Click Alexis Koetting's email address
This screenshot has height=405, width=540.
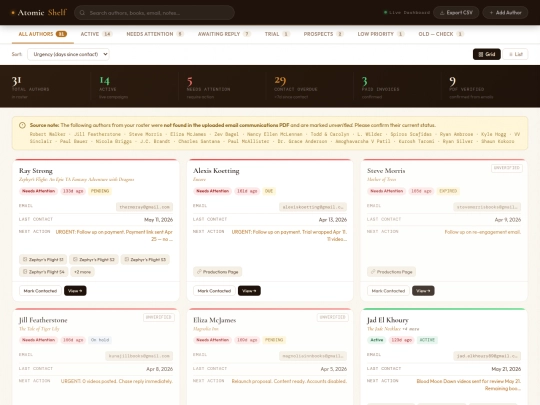coord(313,207)
